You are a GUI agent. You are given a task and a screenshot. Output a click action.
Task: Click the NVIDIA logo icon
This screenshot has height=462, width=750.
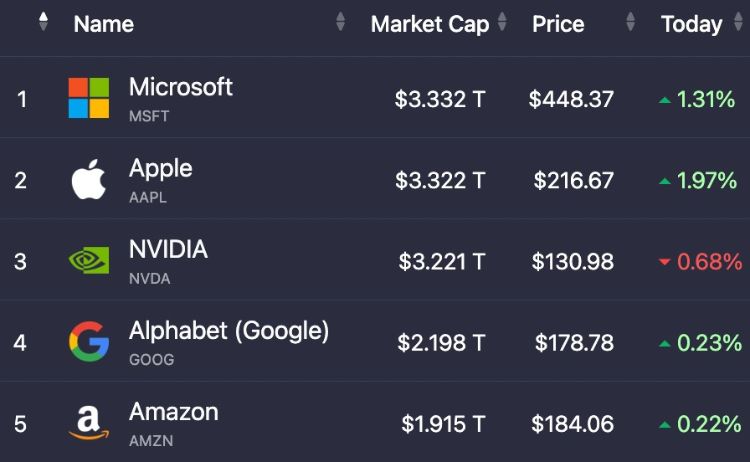(x=89, y=261)
